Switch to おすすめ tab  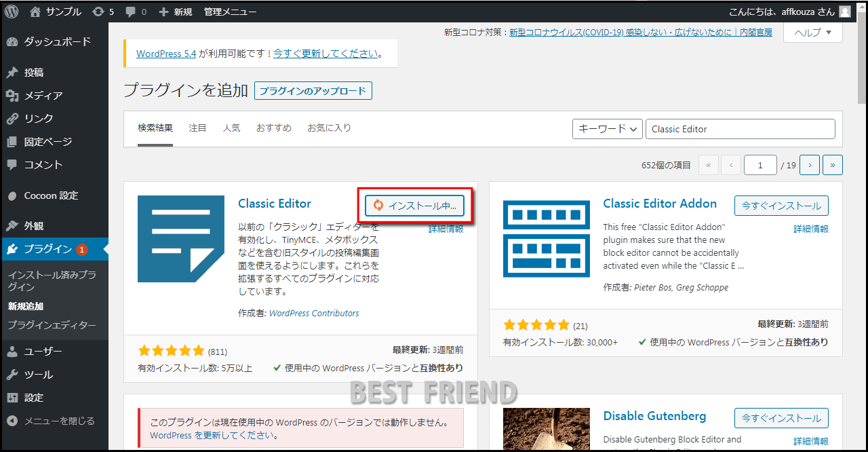[x=274, y=128]
